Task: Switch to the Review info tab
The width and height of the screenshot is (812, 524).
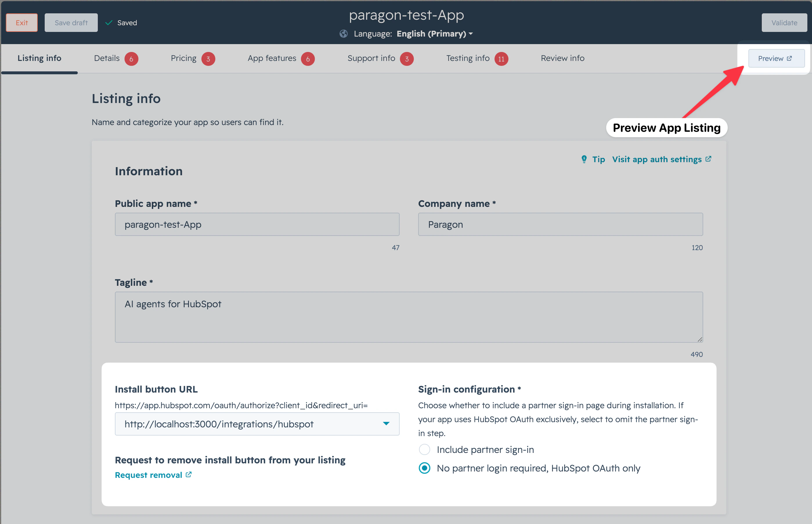Action: 562,58
